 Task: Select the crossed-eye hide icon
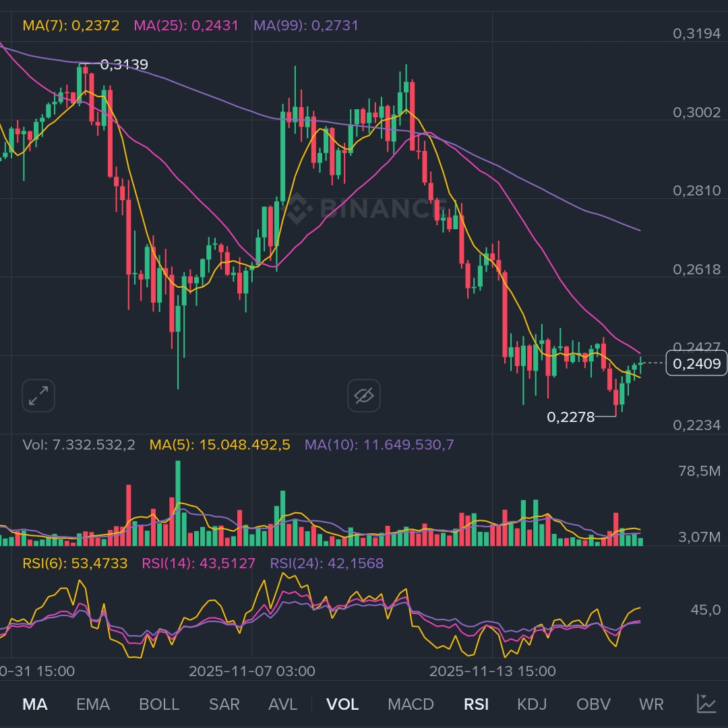pyautogui.click(x=364, y=396)
